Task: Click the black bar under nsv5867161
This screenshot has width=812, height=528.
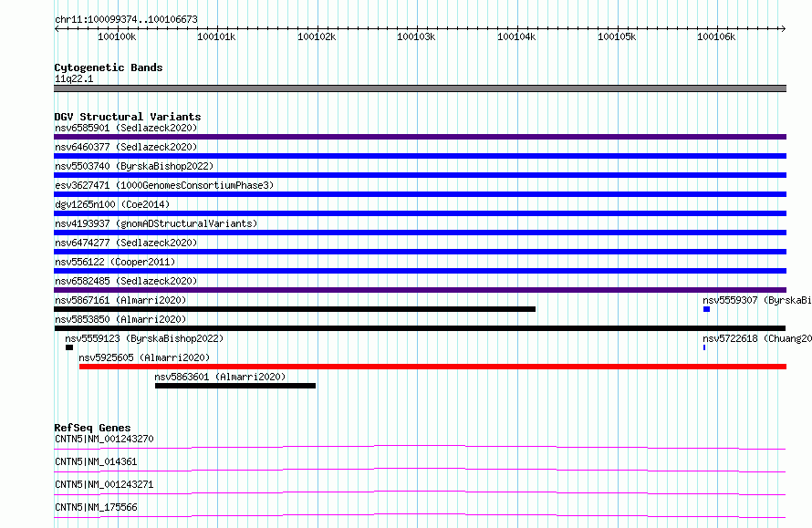Action: coord(295,309)
